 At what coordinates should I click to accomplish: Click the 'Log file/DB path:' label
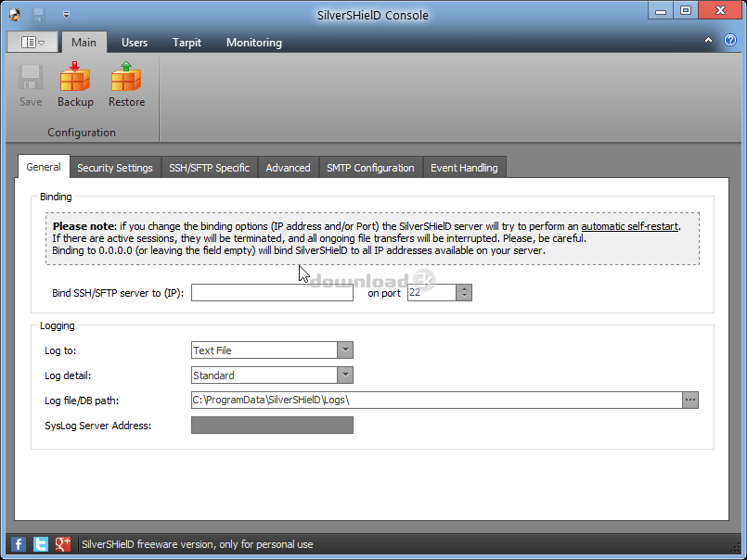[x=82, y=401]
